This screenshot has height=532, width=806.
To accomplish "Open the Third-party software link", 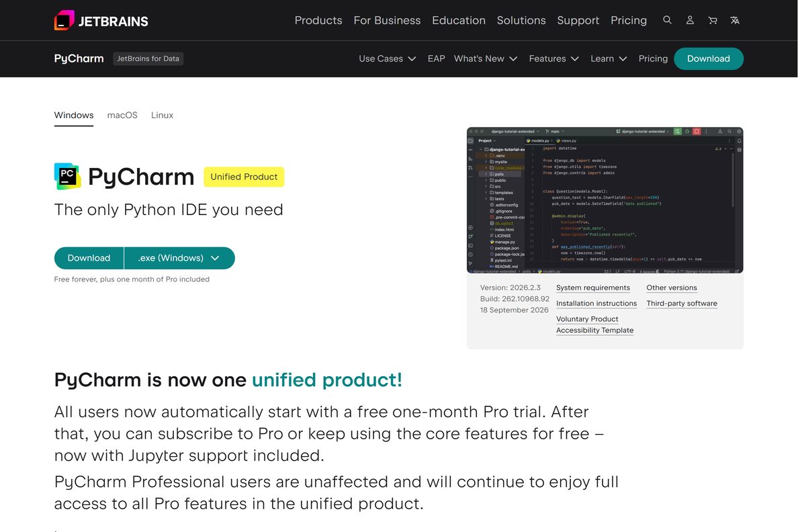I will (x=682, y=304).
